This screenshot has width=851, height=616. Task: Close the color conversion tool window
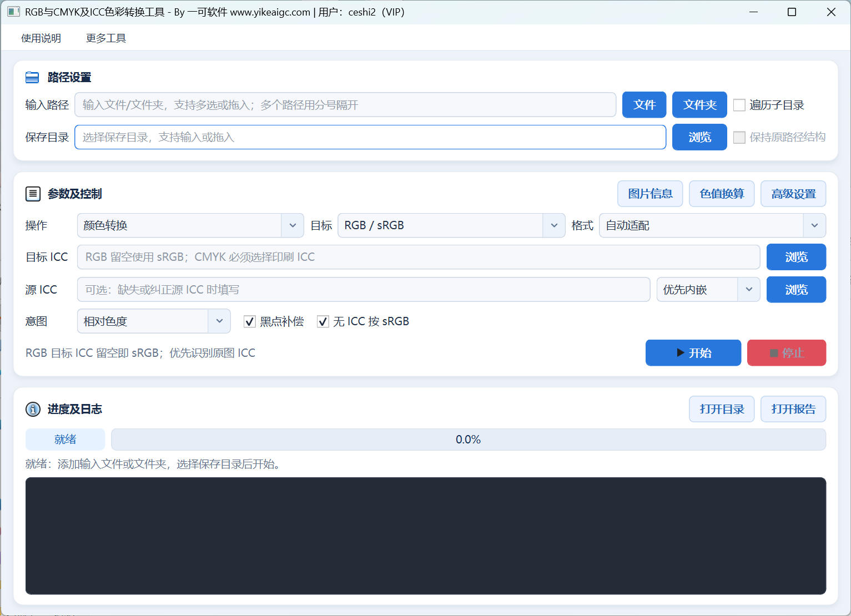831,12
